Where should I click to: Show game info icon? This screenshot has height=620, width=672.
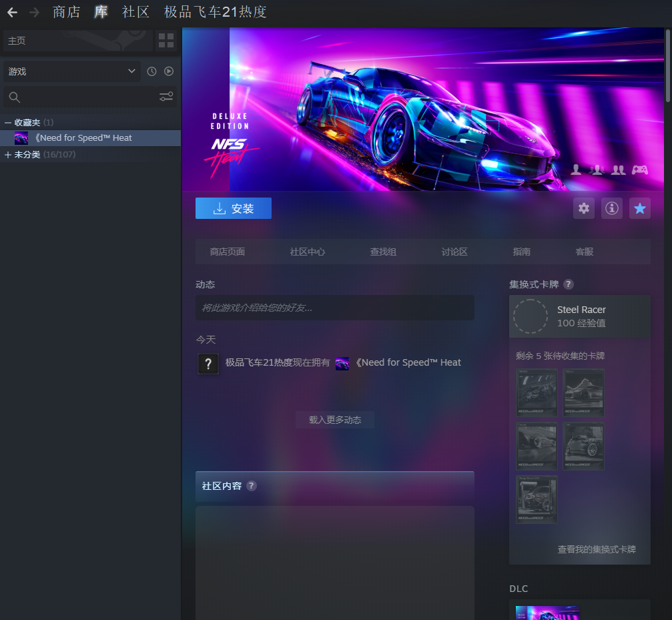611,208
